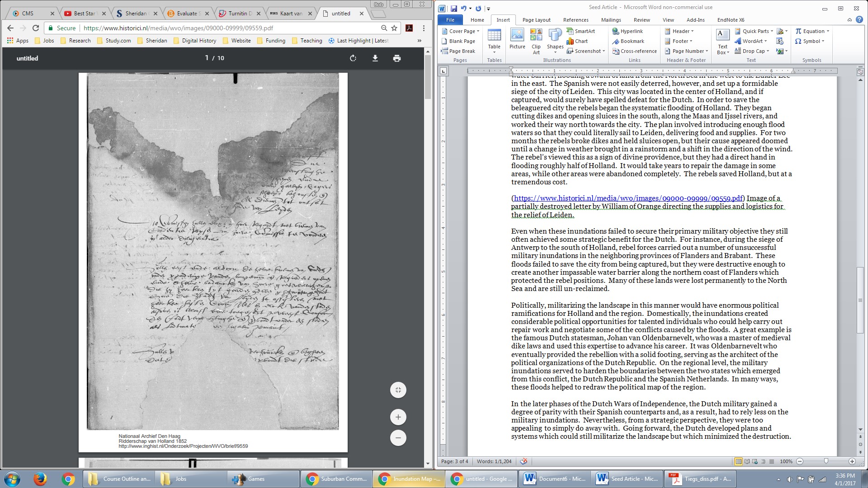Open Clip Art panel in Word
This screenshot has width=868, height=488.
tap(536, 41)
